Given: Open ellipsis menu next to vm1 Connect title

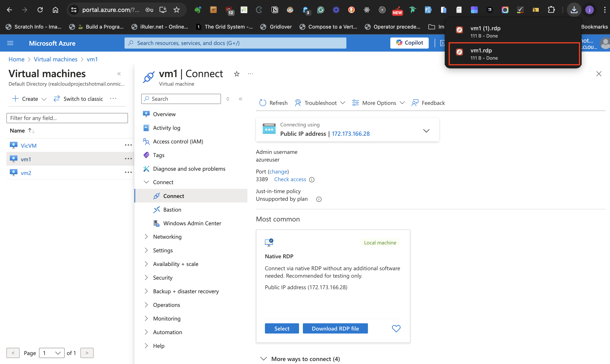Looking at the screenshot, I should click(250, 74).
